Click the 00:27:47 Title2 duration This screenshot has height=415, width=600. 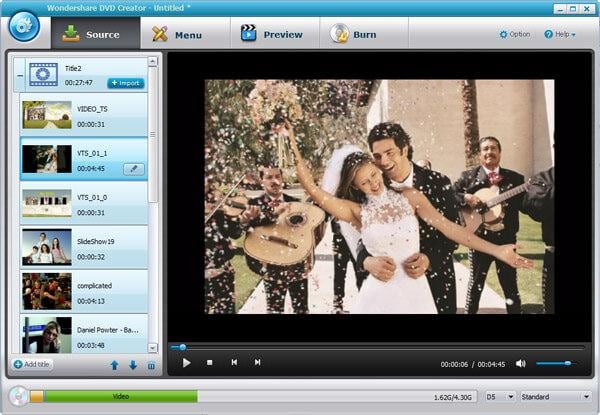point(78,83)
